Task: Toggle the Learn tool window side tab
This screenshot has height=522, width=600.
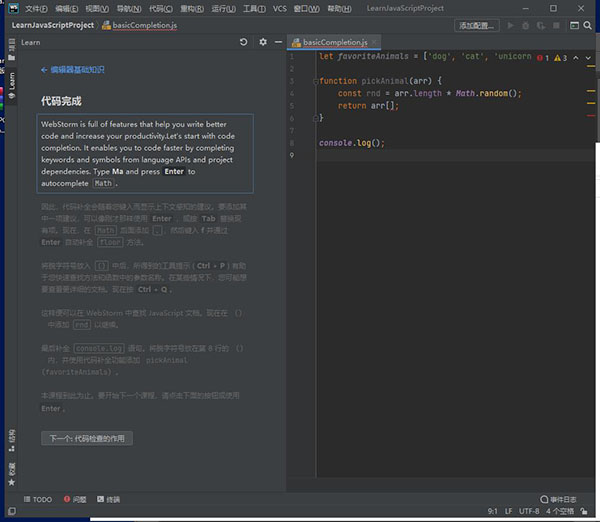Action: (12, 82)
